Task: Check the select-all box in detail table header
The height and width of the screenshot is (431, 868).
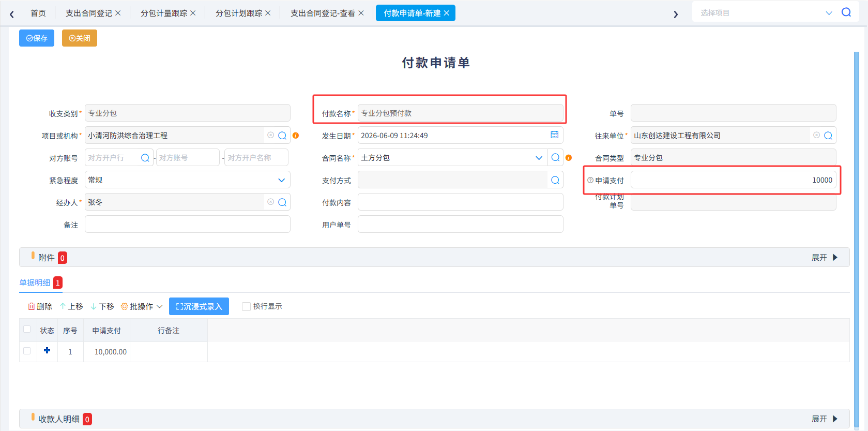Action: (27, 329)
